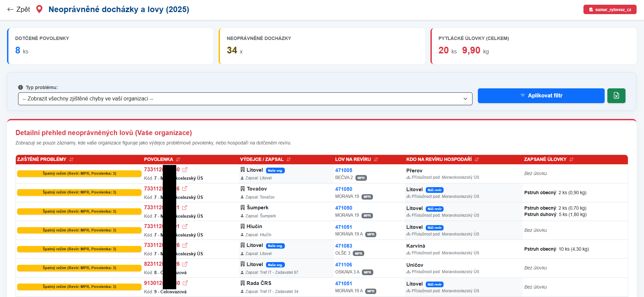This screenshot has height=297, width=644.
Task: Click the green Excel export icon
Action: point(616,96)
